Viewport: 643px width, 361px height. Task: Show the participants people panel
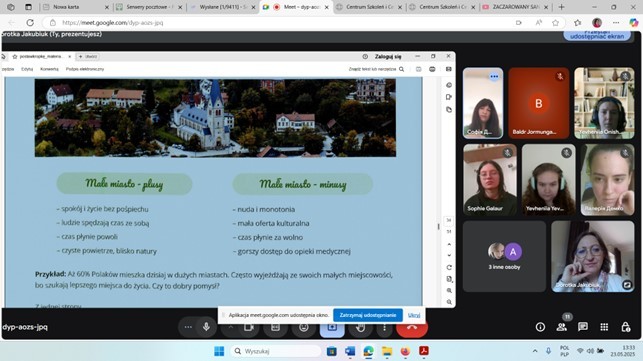[561, 327]
